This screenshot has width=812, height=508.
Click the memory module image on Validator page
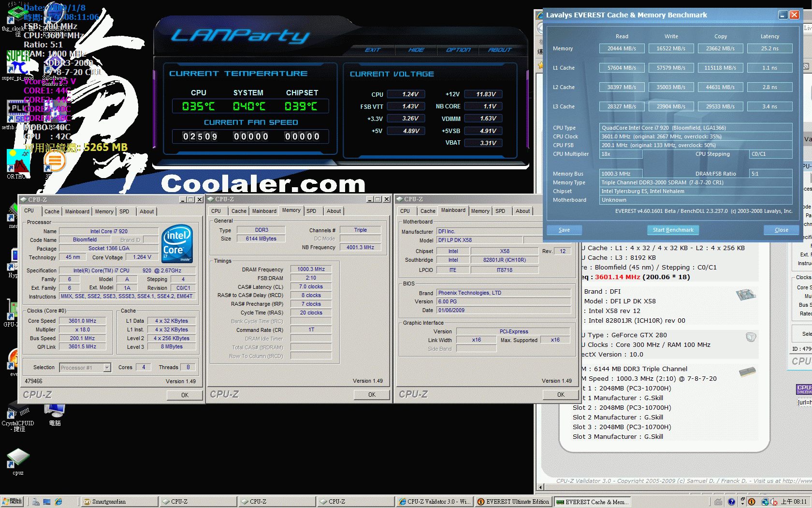747,372
